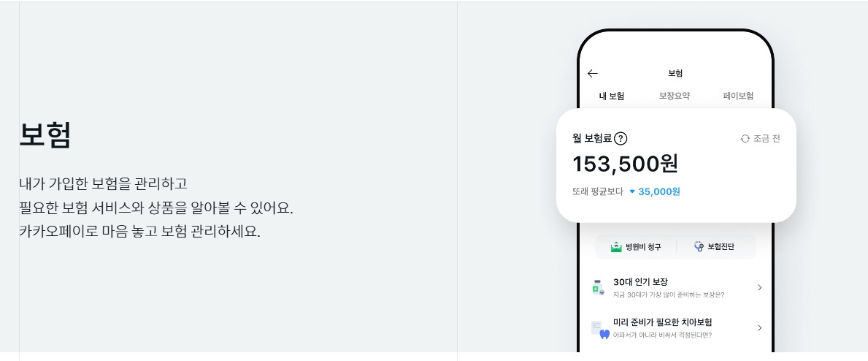Switch to the 내 보험 tab

612,96
